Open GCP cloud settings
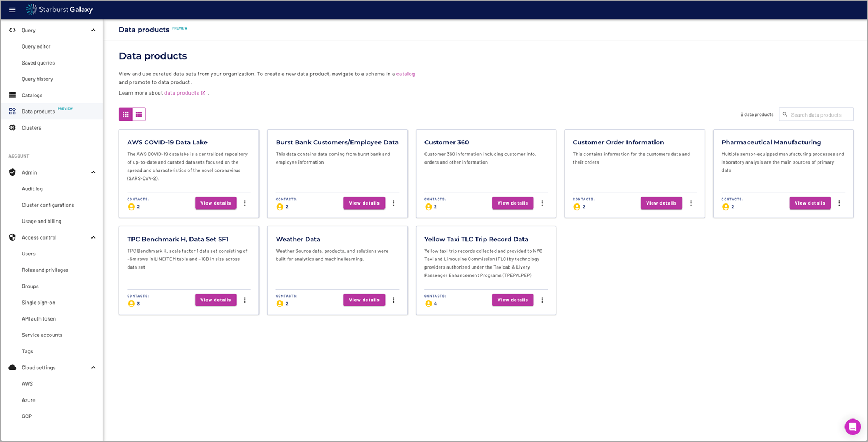868x442 pixels. click(27, 416)
